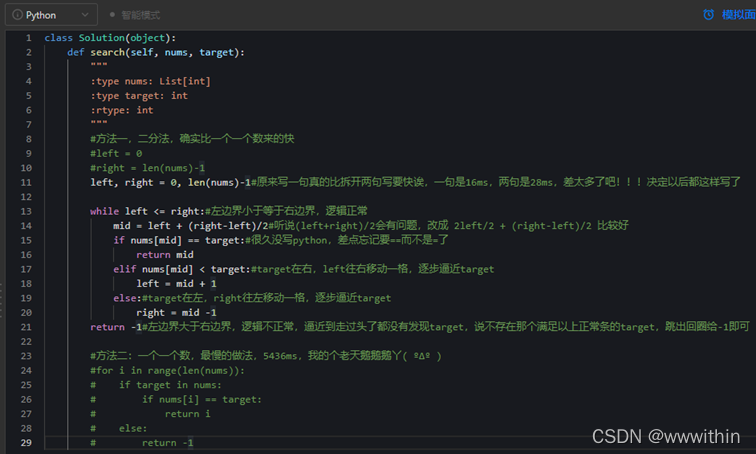The image size is (756, 454).
Task: Toggle the 智能模式 smart mode indicator
Action: [135, 15]
